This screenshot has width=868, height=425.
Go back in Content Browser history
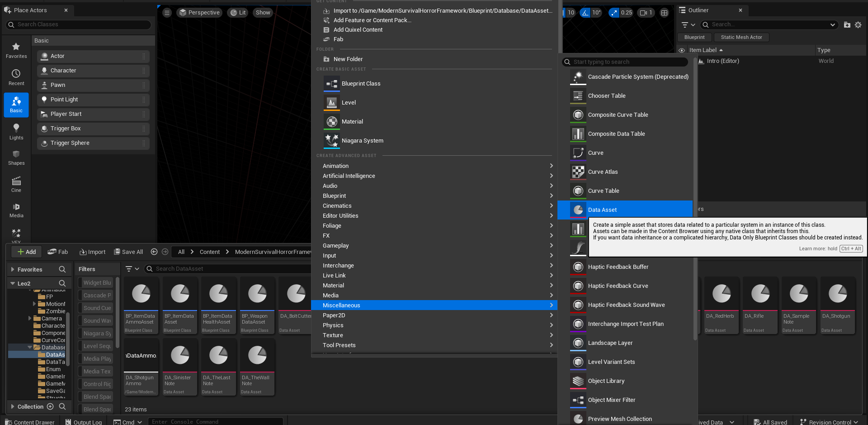click(154, 252)
